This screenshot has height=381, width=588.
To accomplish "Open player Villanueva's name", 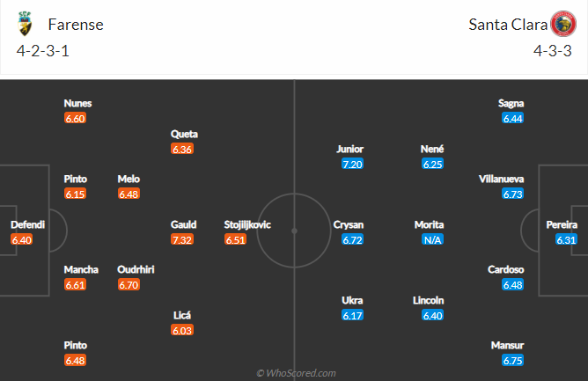I will (x=501, y=179).
